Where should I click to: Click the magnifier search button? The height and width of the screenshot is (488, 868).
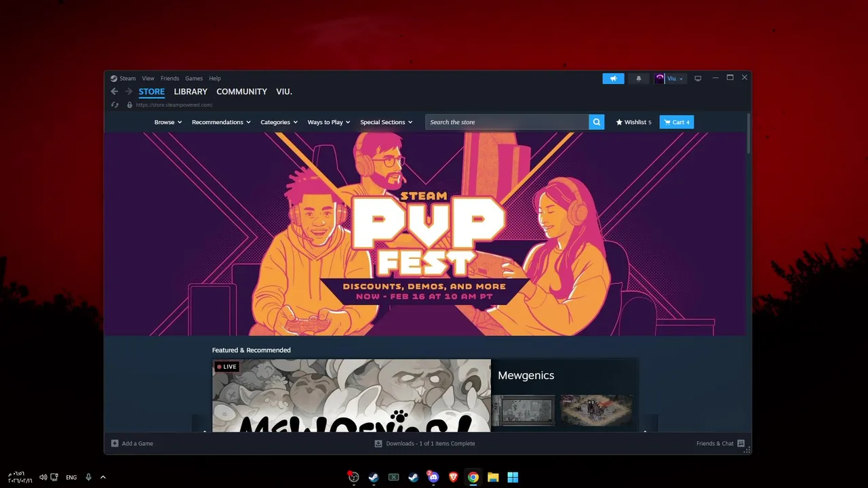(x=597, y=122)
